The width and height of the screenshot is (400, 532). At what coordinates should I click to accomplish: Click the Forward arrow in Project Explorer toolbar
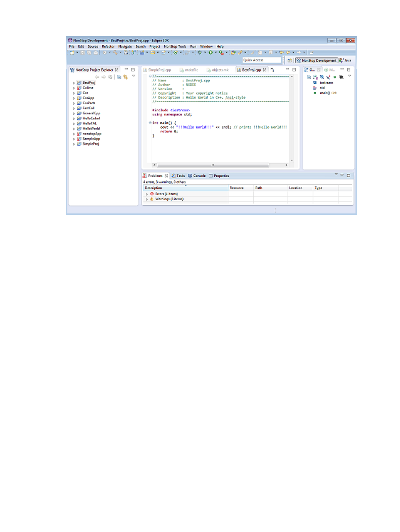104,77
